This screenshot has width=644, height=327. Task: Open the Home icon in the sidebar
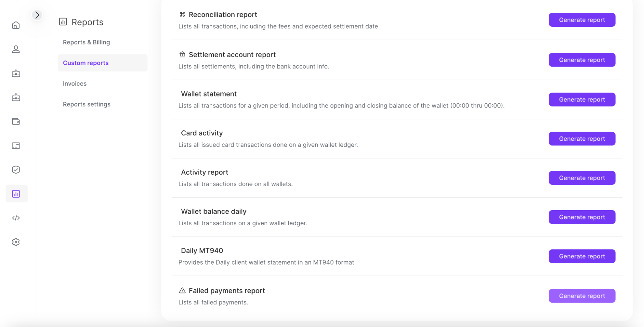(x=16, y=25)
